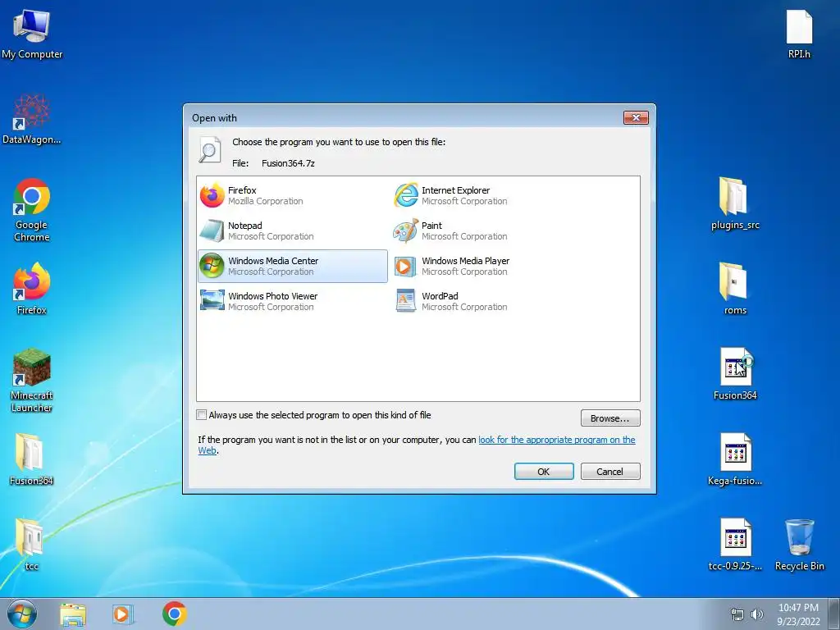Choose Windows Media Player in the list
The height and width of the screenshot is (630, 840).
486,267
